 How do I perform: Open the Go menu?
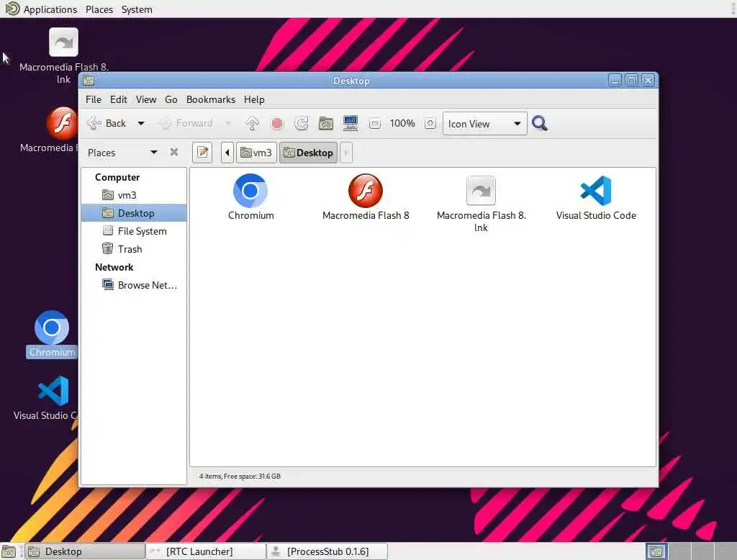(171, 99)
